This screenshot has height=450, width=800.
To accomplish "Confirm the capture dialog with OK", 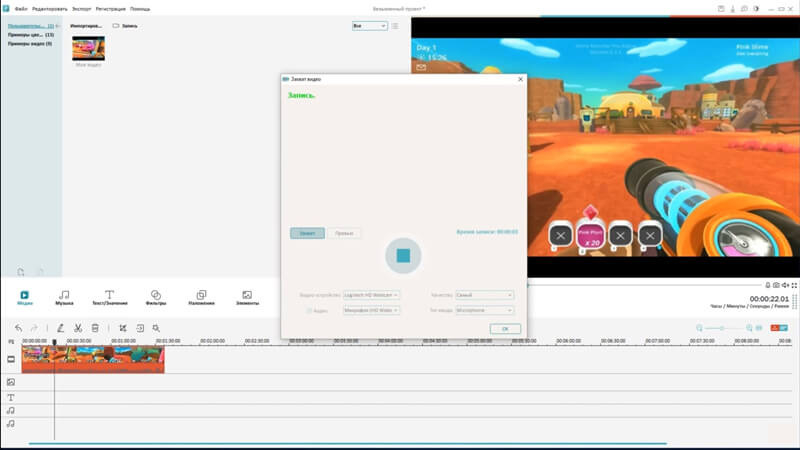I will (x=505, y=329).
